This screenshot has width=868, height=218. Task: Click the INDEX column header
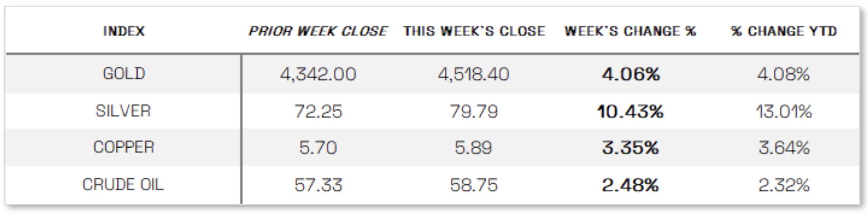[124, 31]
